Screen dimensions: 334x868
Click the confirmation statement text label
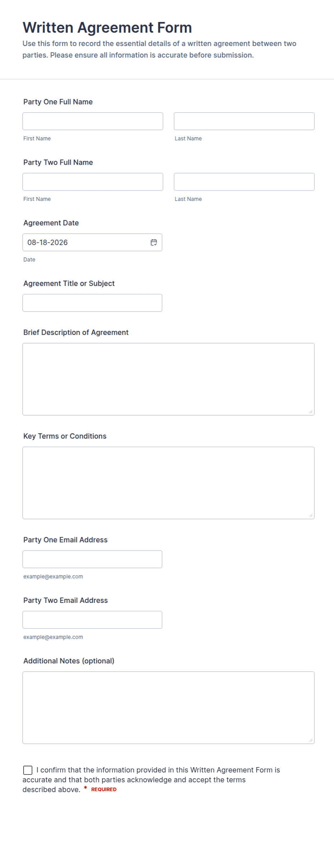[151, 780]
